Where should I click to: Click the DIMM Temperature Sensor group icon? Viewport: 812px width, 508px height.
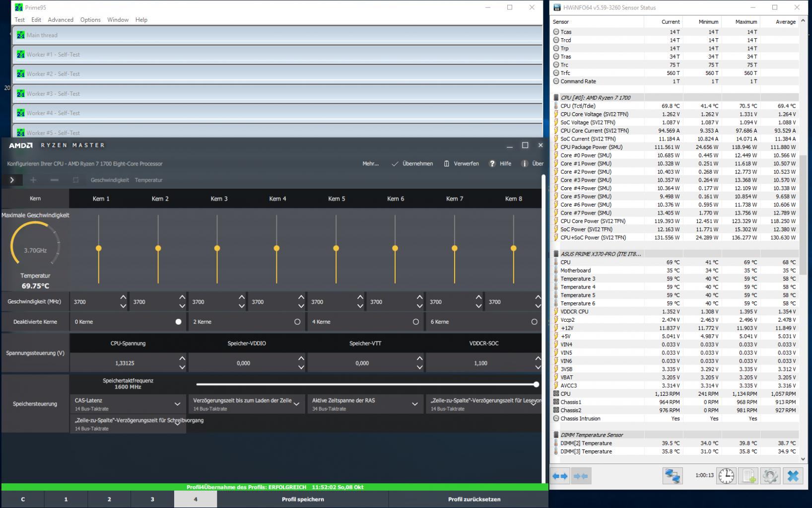click(556, 435)
